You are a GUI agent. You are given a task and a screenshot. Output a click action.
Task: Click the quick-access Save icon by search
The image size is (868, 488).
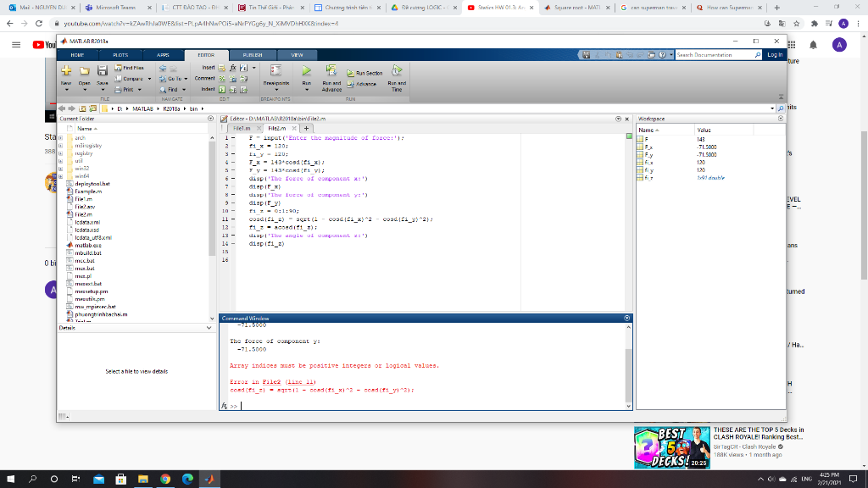[x=586, y=55]
